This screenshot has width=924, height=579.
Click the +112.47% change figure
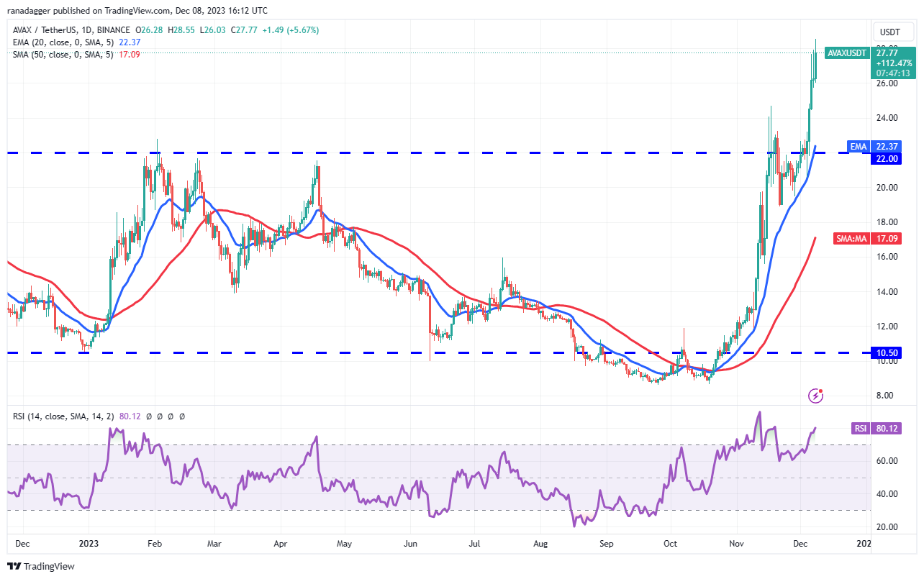[893, 63]
